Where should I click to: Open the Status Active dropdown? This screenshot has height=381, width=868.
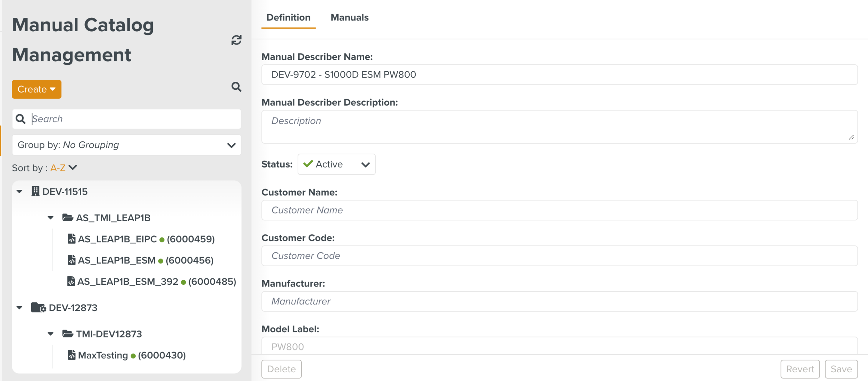[x=336, y=164]
